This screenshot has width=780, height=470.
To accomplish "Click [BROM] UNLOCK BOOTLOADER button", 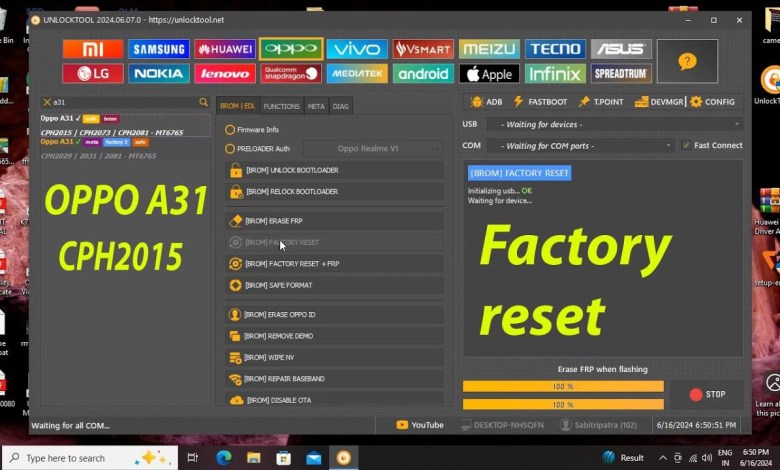I will 334,170.
